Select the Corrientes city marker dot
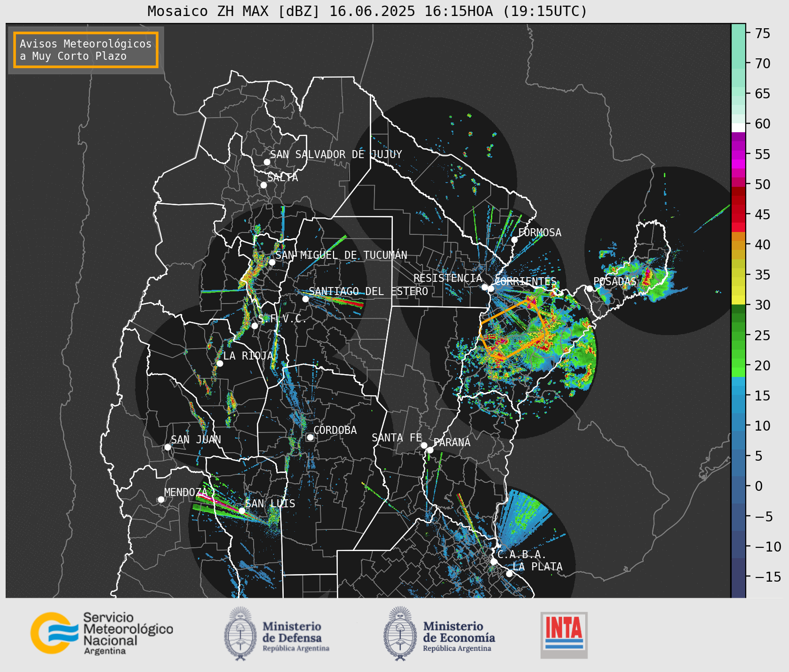This screenshot has height=672, width=789. [491, 288]
